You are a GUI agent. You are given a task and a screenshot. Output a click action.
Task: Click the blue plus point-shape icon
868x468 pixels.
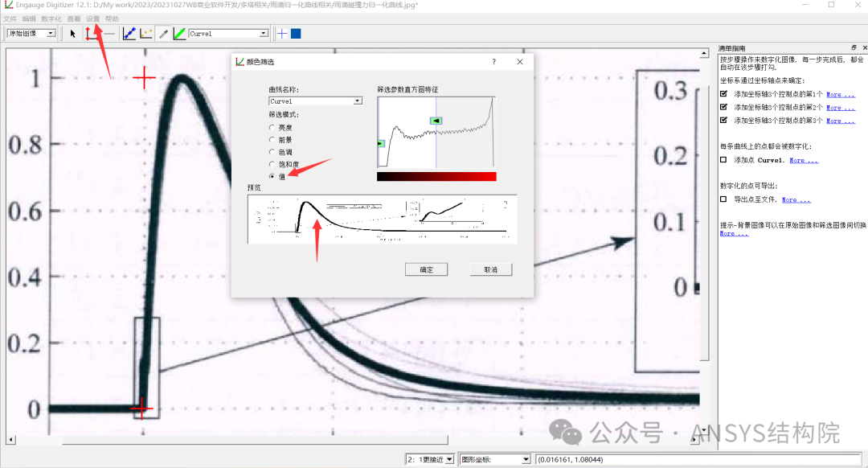(281, 34)
